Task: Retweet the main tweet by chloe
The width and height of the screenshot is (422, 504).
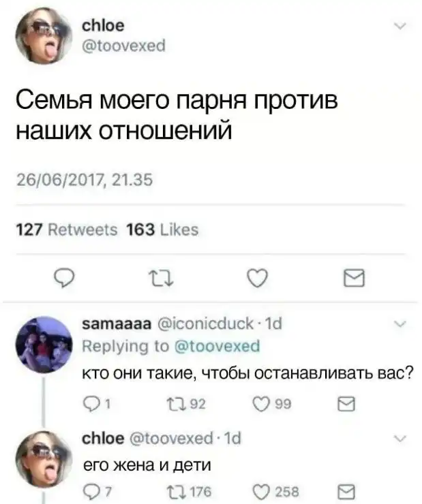Action: point(161,279)
